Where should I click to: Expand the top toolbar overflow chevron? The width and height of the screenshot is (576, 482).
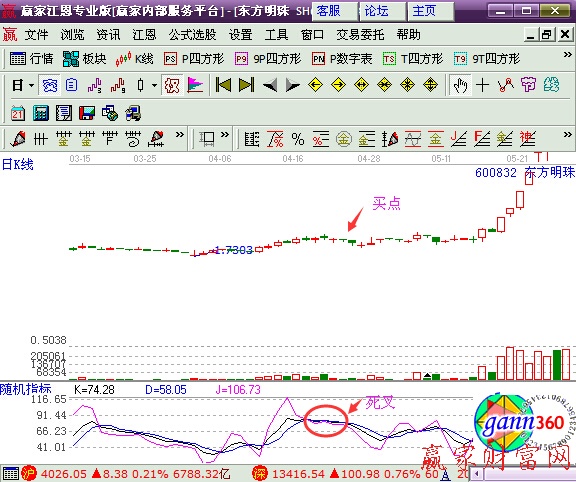click(x=568, y=55)
